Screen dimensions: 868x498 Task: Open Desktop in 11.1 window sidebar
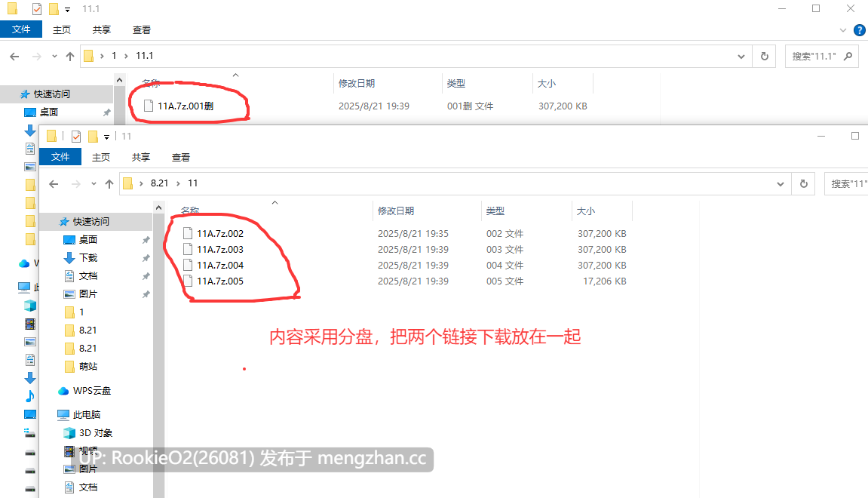[x=49, y=112]
